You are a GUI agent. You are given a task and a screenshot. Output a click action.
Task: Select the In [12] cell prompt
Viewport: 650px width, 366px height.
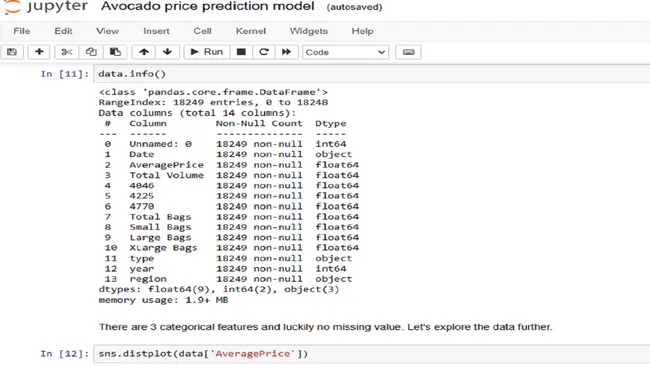tap(64, 354)
